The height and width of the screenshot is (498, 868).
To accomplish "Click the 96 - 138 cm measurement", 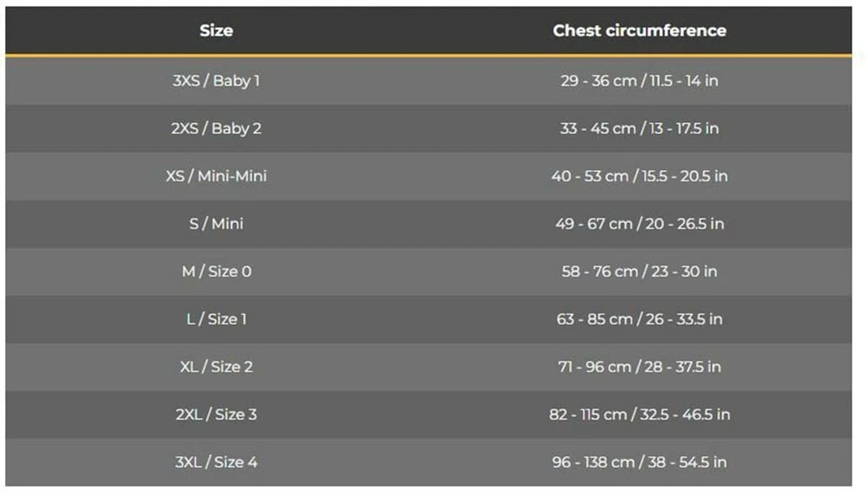I will click(593, 462).
